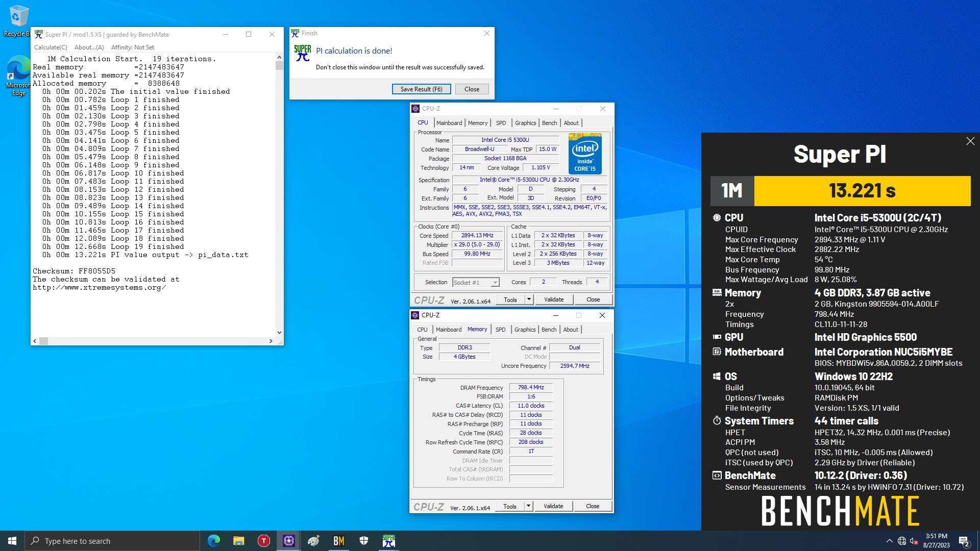Open the paint palette taskbar app
Viewport: 980px width, 551px height.
[x=314, y=541]
